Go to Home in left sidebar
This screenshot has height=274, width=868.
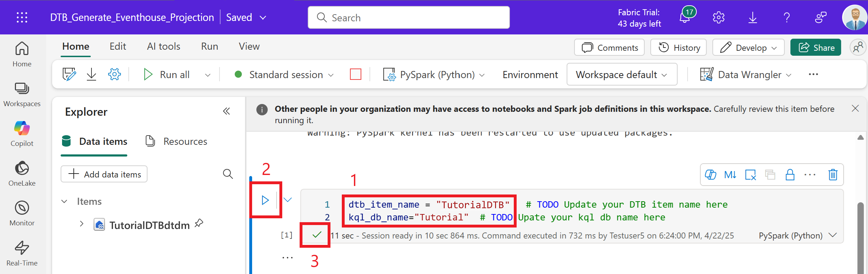coord(22,54)
